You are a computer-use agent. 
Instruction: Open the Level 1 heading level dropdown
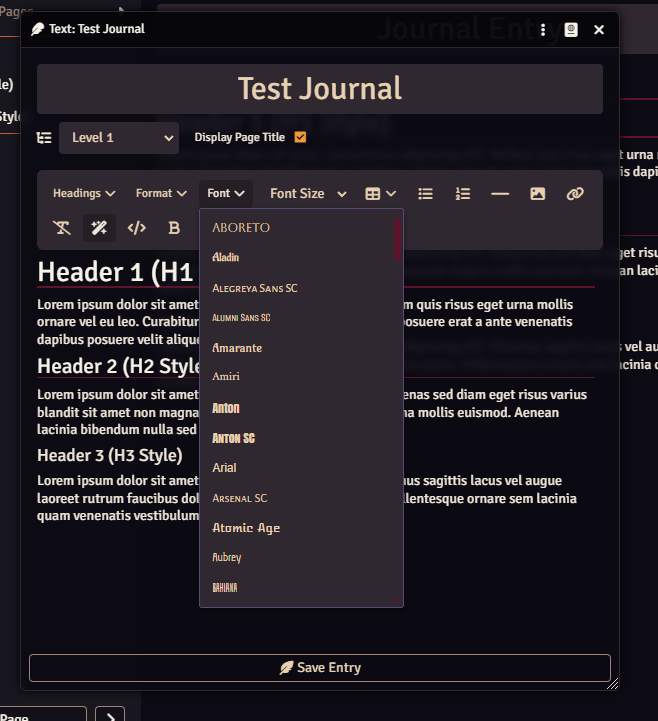(119, 138)
